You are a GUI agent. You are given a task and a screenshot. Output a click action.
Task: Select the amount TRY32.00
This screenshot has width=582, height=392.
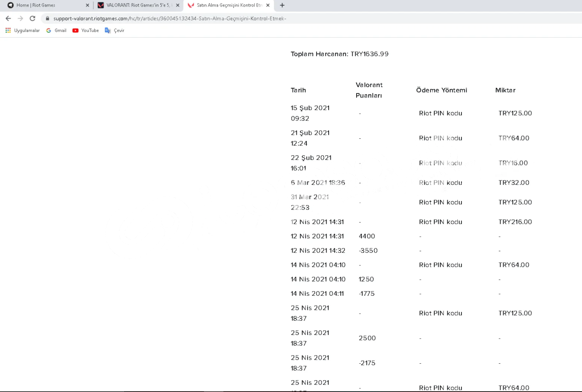[x=514, y=183]
